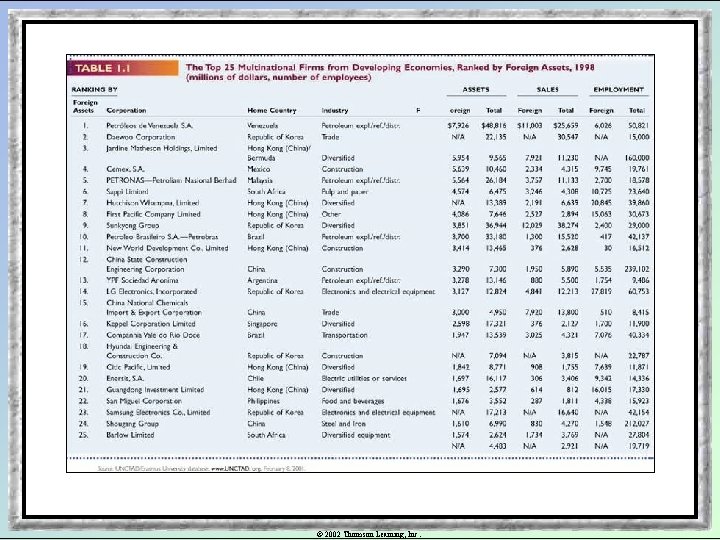Select the '239,102' total employment value
The image size is (720, 540).
[636, 269]
